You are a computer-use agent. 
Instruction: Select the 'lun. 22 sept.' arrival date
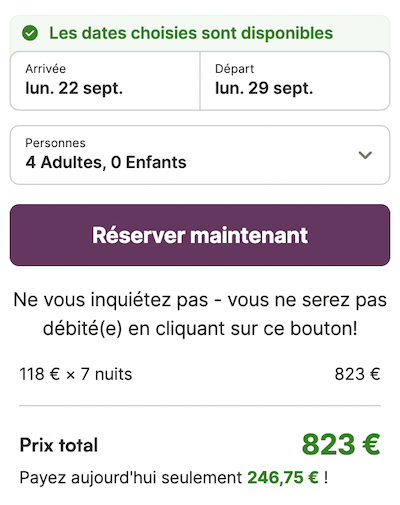click(74, 88)
